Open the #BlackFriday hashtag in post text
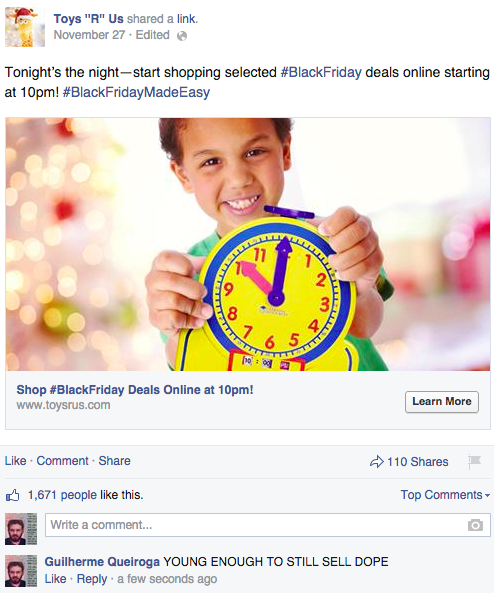 pyautogui.click(x=321, y=72)
